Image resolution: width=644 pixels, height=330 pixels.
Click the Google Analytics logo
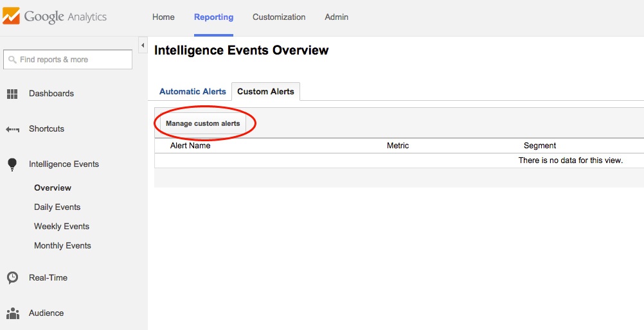55,17
